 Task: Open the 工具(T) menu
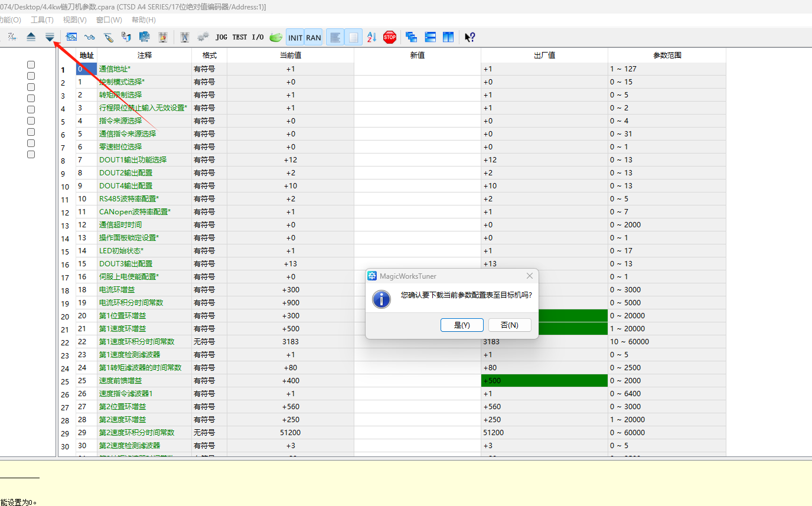(x=42, y=20)
